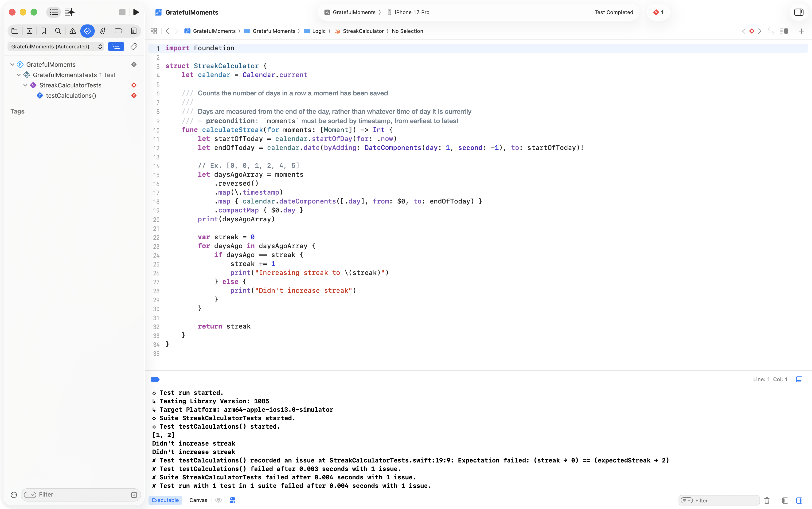Jump to the next issue arrow
Screen dimensions: 812x509
(759, 31)
